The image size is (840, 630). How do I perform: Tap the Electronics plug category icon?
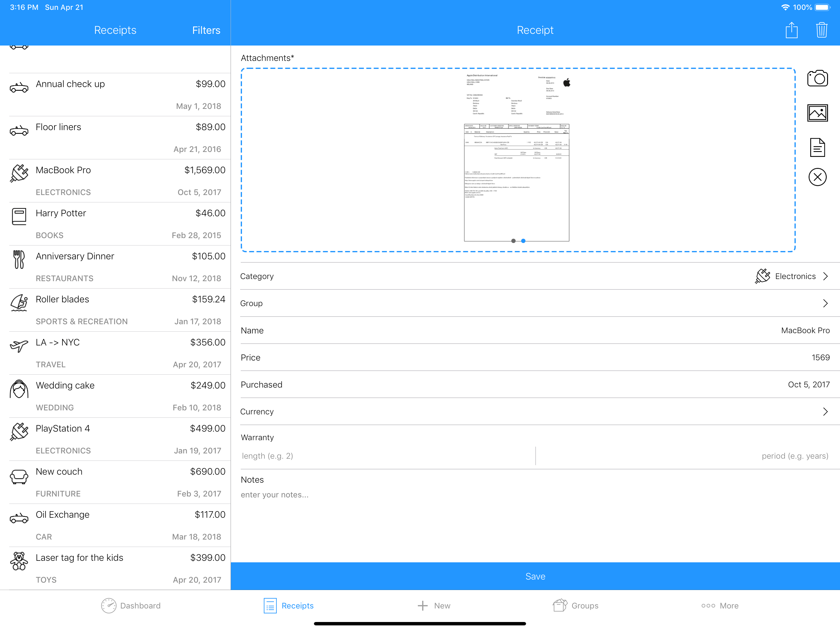click(762, 276)
